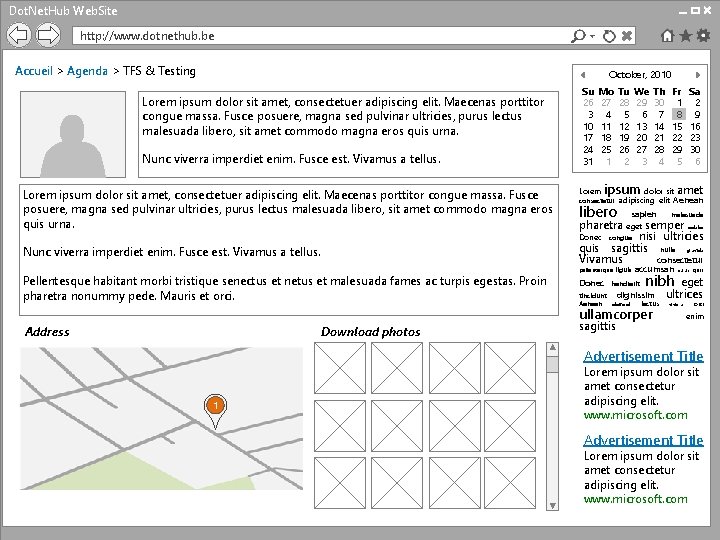Viewport: 720px width, 540px height.
Task: Open last photo thumbnail in bottom row
Action: [x=510, y=483]
